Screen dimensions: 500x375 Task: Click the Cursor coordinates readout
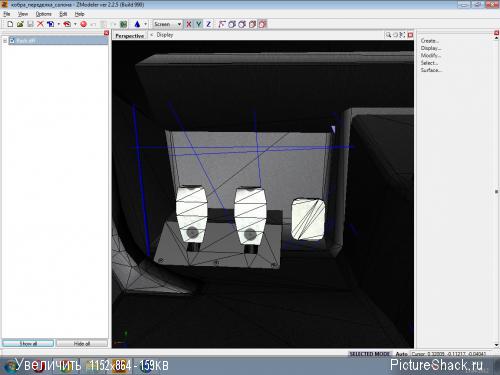(x=449, y=354)
